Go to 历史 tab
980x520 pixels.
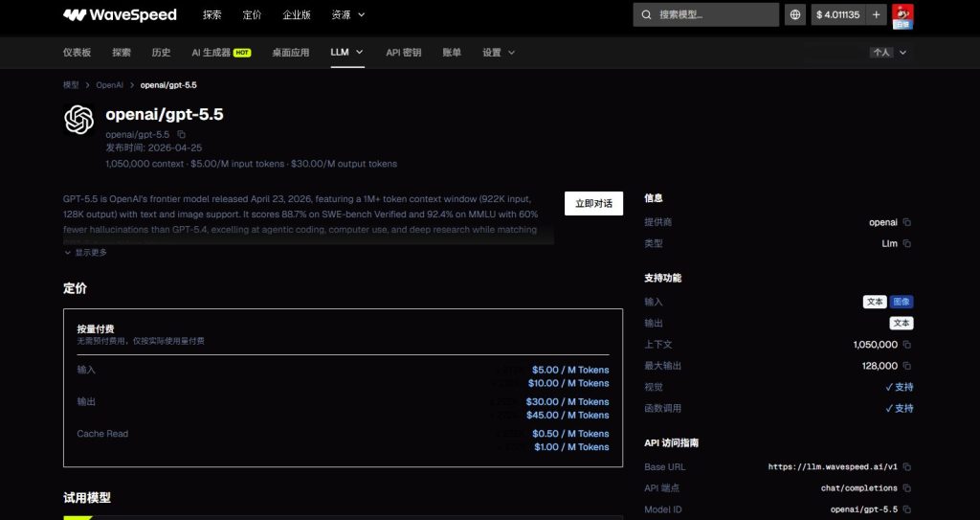(161, 53)
